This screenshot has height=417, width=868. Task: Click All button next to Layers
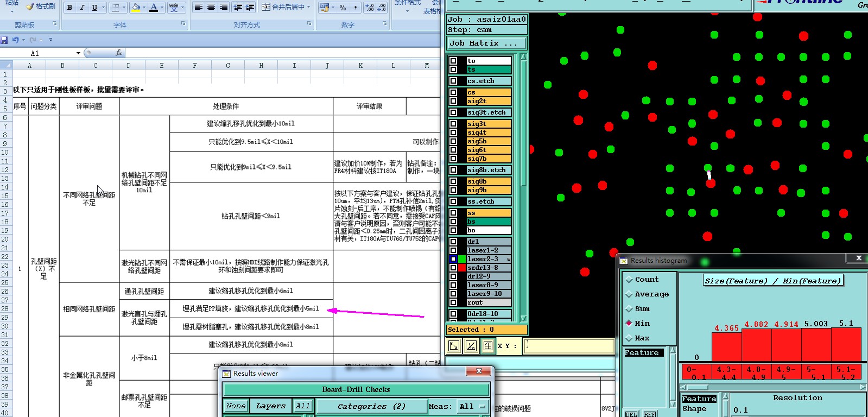(303, 406)
